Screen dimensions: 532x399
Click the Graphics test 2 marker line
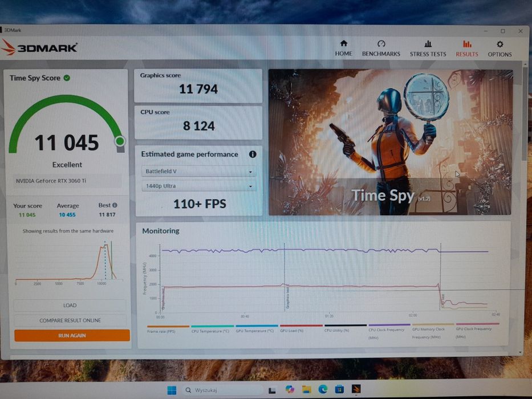[x=285, y=277]
